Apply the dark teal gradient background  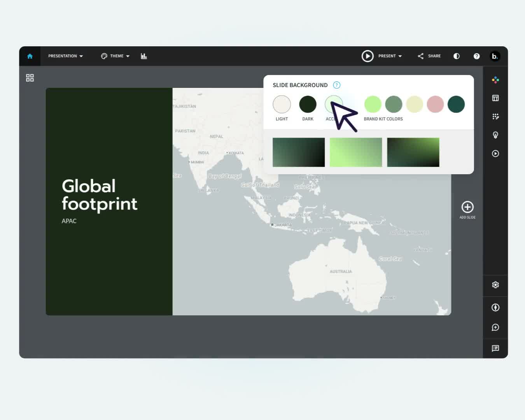click(x=299, y=152)
